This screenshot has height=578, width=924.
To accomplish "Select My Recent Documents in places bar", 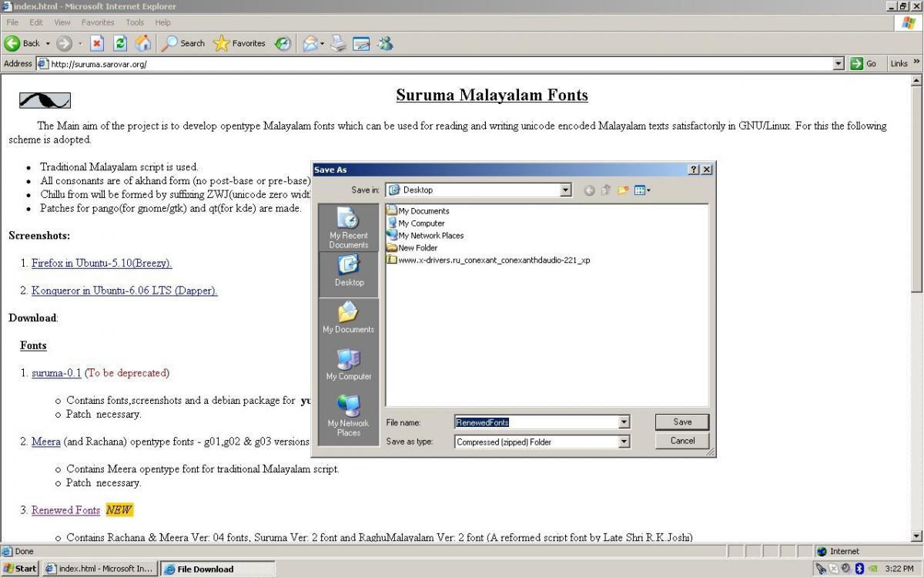I will click(x=349, y=228).
